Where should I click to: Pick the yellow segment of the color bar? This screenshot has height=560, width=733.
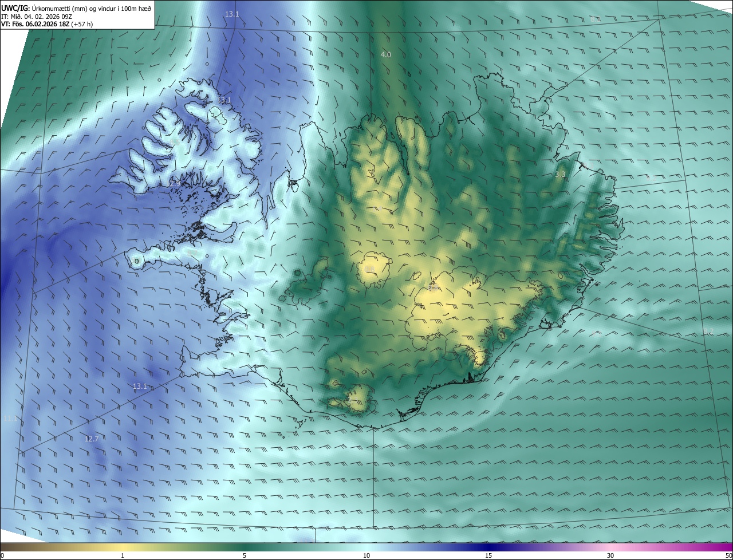pos(123,547)
